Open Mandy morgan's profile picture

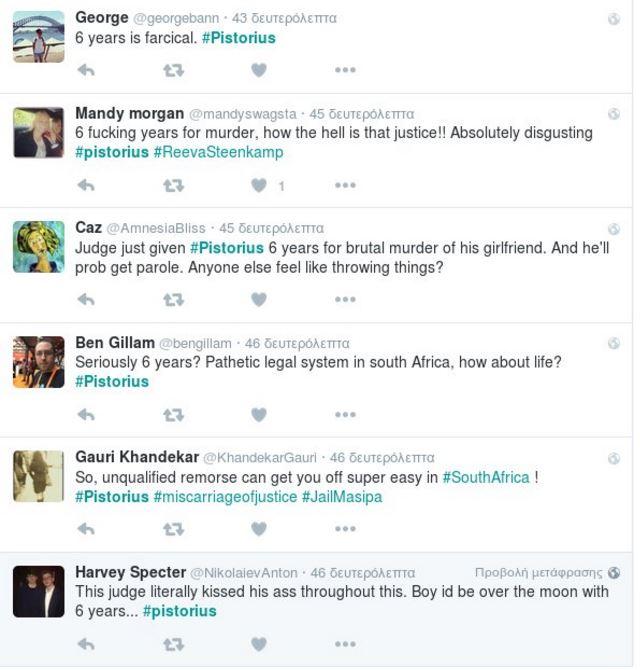coord(39,133)
